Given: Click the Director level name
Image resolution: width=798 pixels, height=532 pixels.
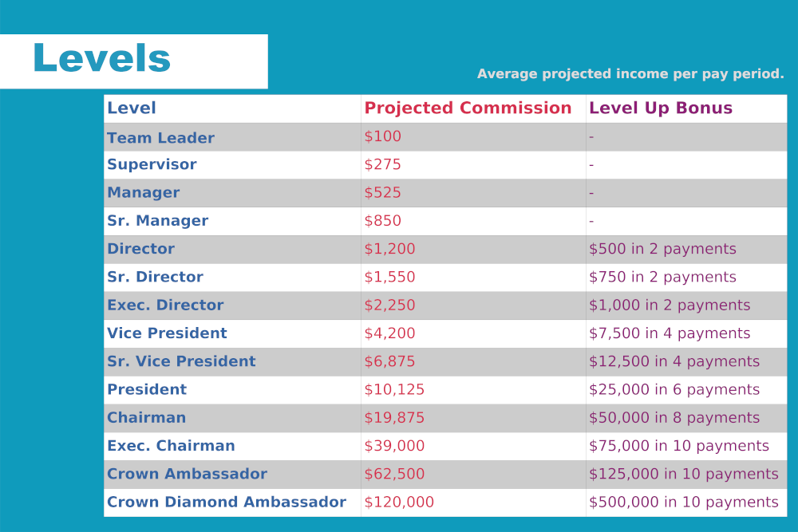Looking at the screenshot, I should point(140,249).
